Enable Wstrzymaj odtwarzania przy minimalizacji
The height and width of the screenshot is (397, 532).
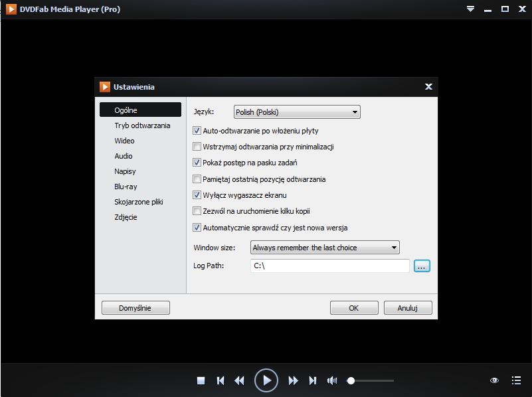197,147
